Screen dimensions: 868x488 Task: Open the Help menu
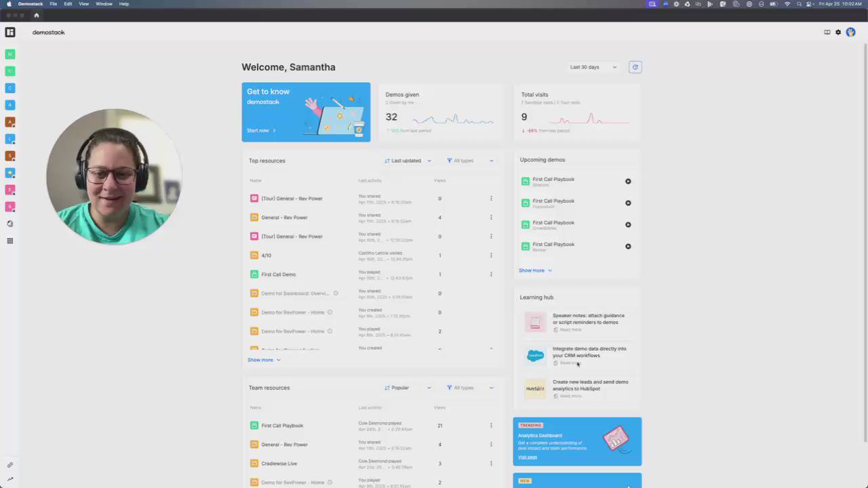coord(124,4)
